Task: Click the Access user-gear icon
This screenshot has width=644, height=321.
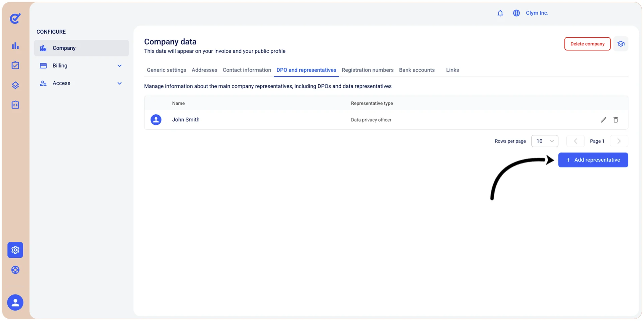Action: tap(43, 83)
